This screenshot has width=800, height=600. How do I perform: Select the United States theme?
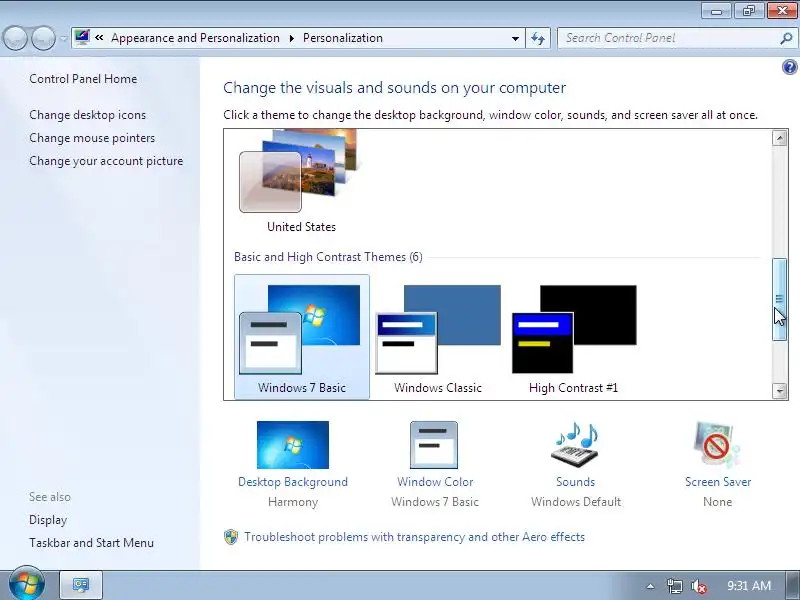(301, 182)
